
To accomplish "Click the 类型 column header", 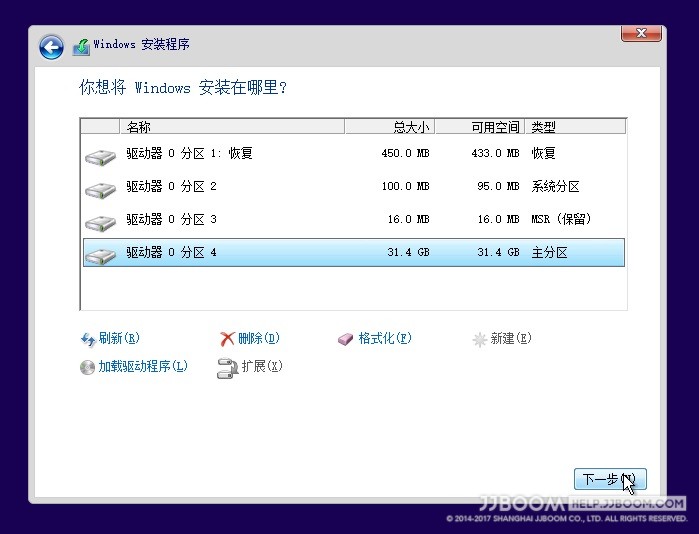I will pyautogui.click(x=575, y=127).
